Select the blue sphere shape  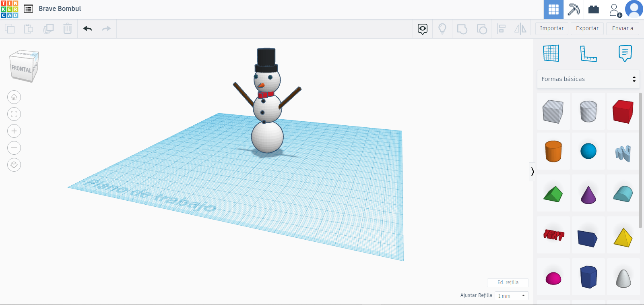pos(588,151)
